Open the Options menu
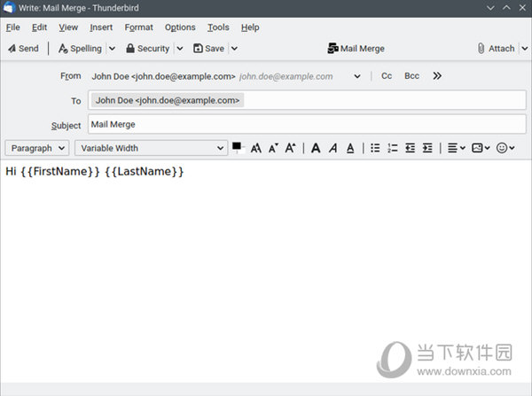The width and height of the screenshot is (532, 396). (x=180, y=27)
